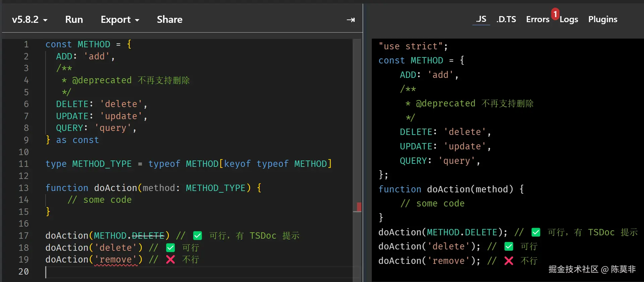Viewport: 644px width, 282px height.
Task: Open the Plugins tab
Action: coord(603,19)
